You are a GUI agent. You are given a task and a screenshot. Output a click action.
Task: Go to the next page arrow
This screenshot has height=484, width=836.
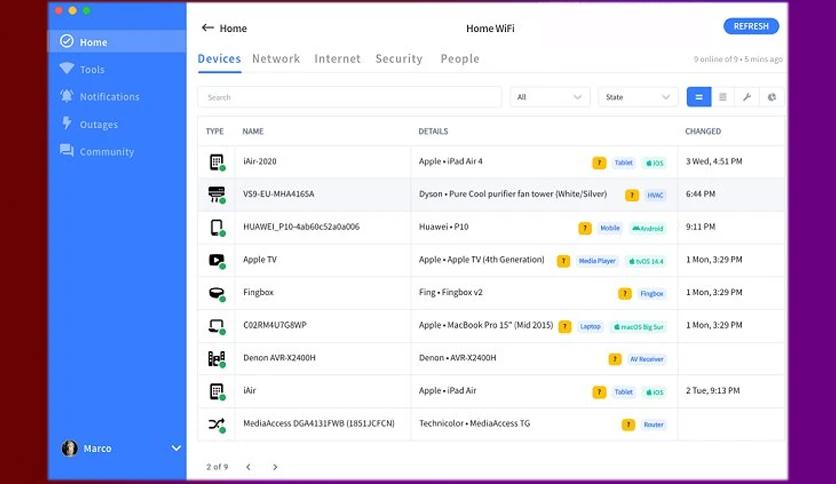(275, 467)
